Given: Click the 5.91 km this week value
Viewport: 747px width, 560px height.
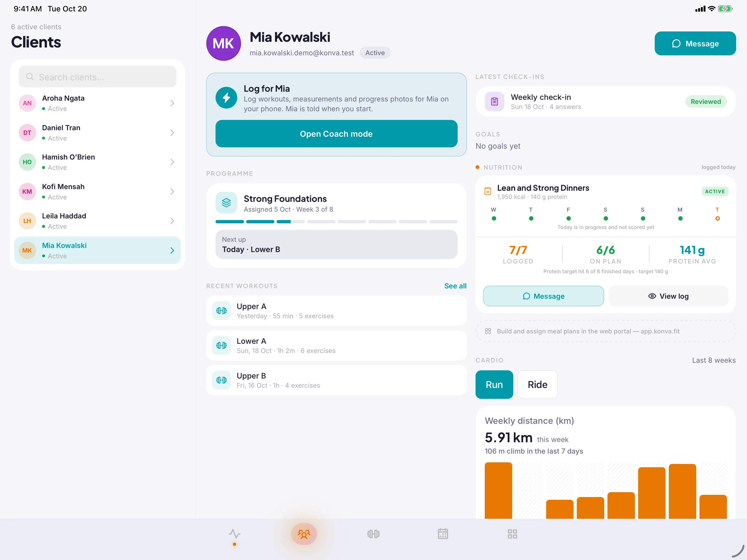Looking at the screenshot, I should pyautogui.click(x=509, y=437).
